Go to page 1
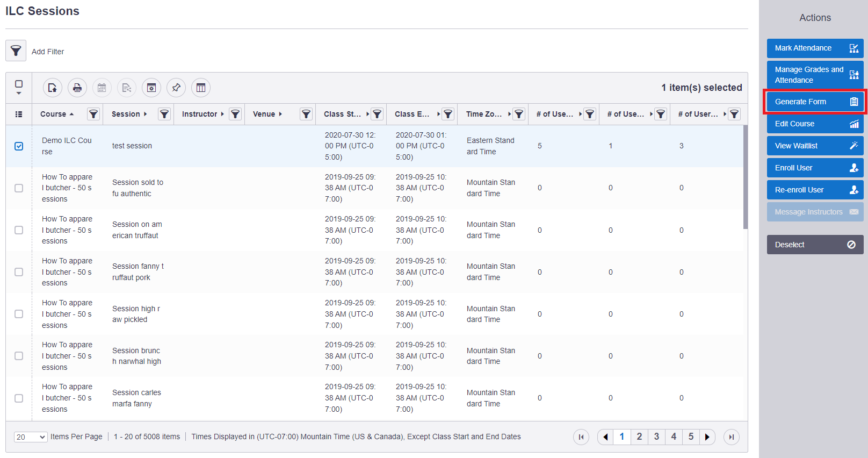Viewport: 868px width, 458px height. (x=622, y=437)
